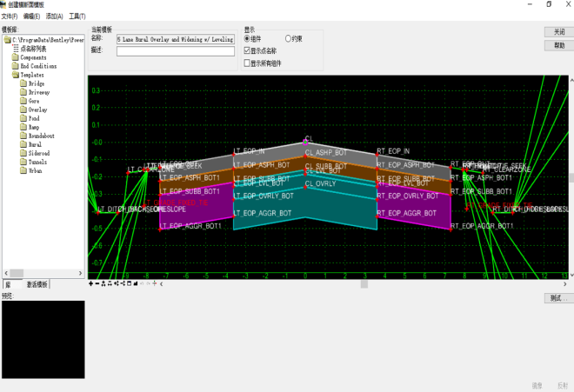Open the Urban folder icon

23,170
